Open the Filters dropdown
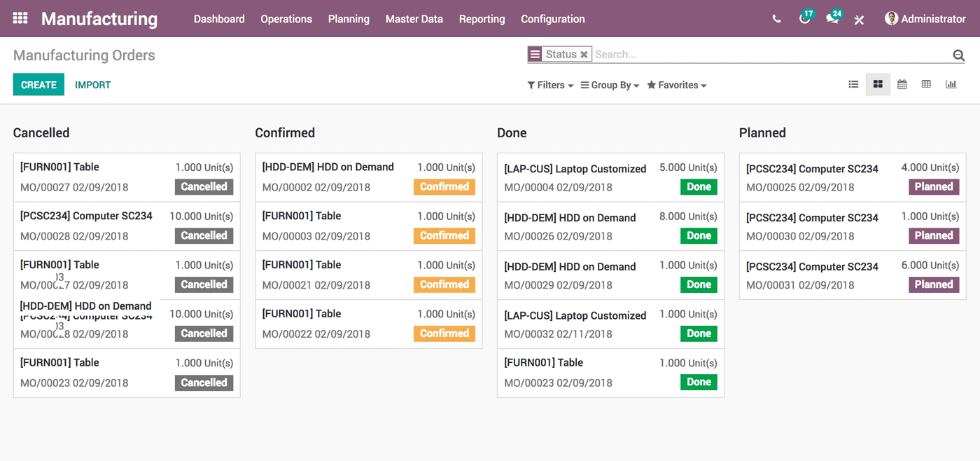The height and width of the screenshot is (461, 980). coord(549,85)
